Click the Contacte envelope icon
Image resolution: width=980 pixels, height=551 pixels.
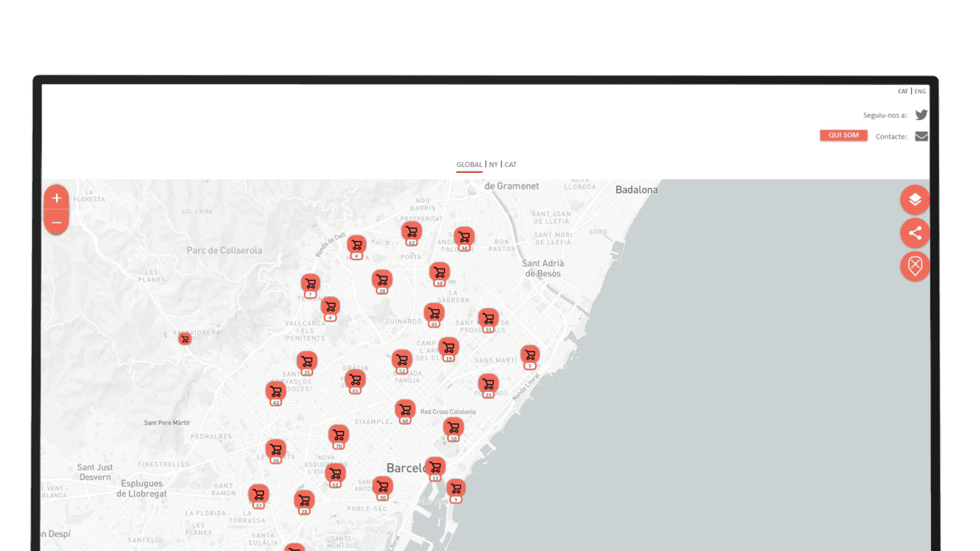(920, 135)
